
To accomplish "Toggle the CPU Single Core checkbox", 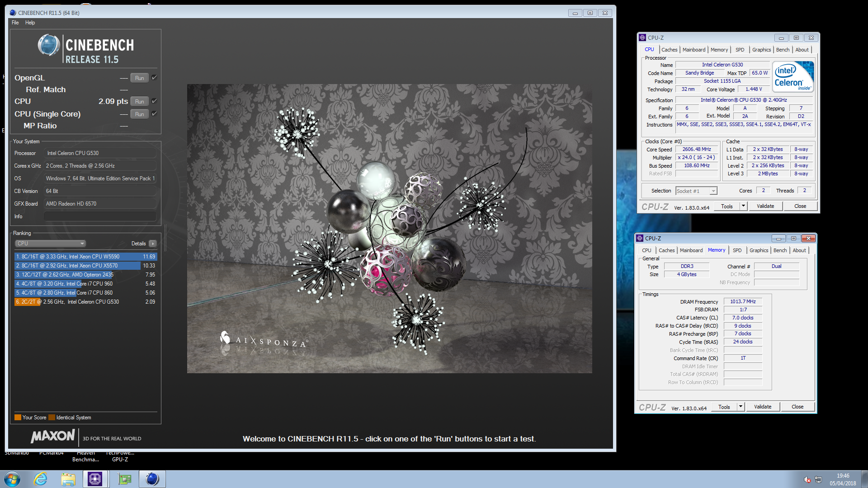I will pyautogui.click(x=154, y=114).
